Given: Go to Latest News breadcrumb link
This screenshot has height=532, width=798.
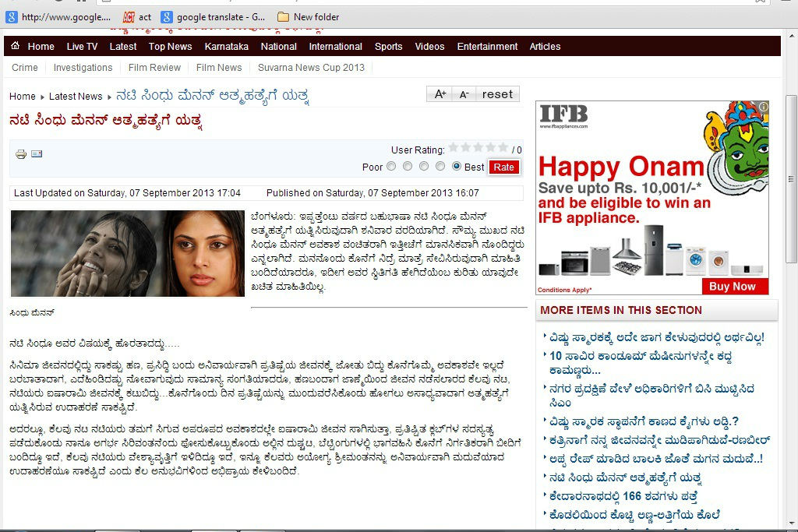Looking at the screenshot, I should coord(76,97).
